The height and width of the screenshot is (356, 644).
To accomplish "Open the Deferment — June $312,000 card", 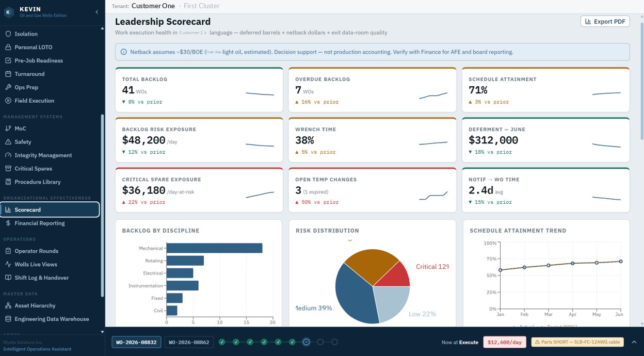I will click(x=545, y=140).
